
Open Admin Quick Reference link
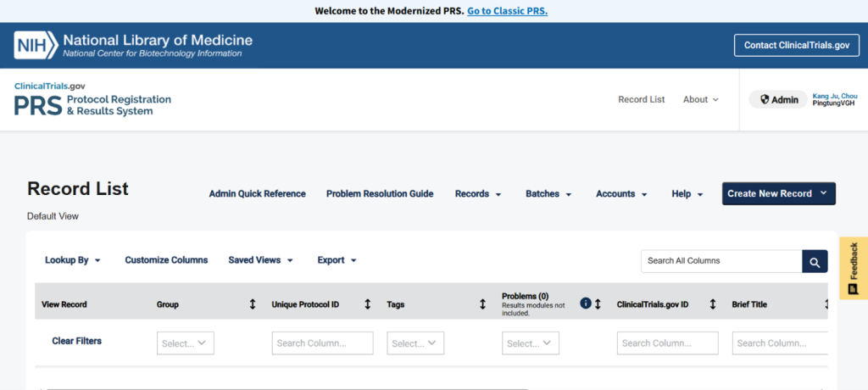coord(258,194)
